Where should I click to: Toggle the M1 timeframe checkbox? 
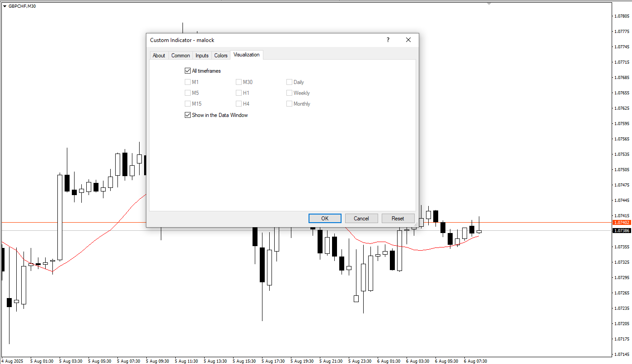coord(187,82)
